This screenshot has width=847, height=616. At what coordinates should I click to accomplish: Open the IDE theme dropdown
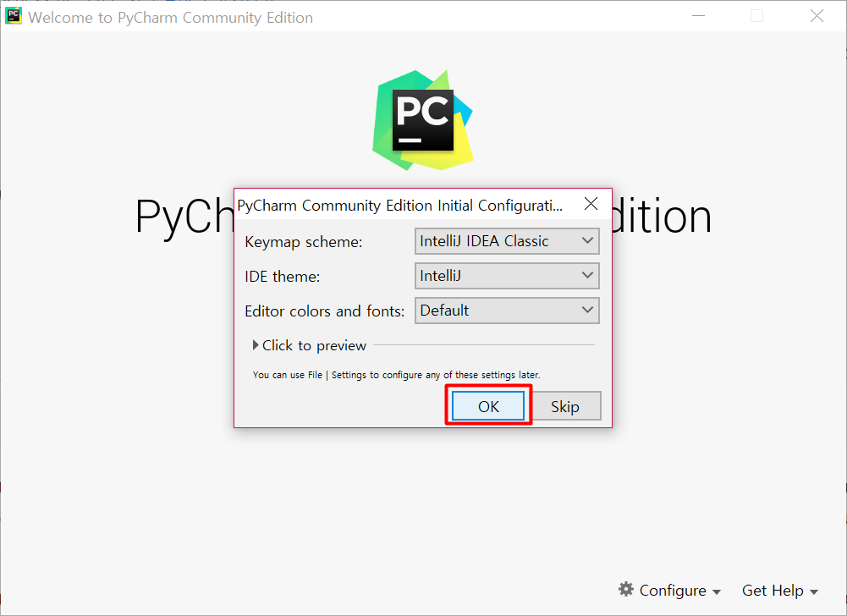(507, 276)
